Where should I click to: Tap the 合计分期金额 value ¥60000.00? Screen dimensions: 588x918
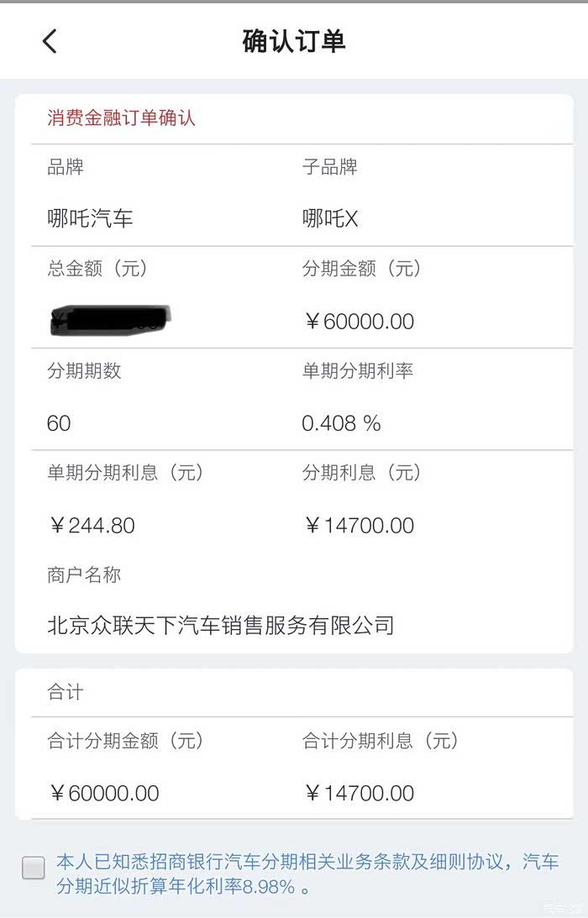pos(104,794)
